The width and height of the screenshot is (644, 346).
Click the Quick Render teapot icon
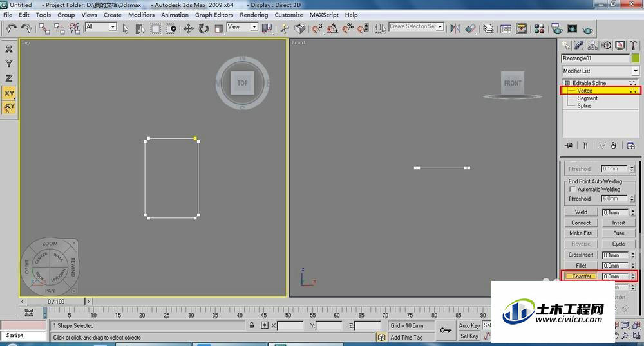point(588,30)
